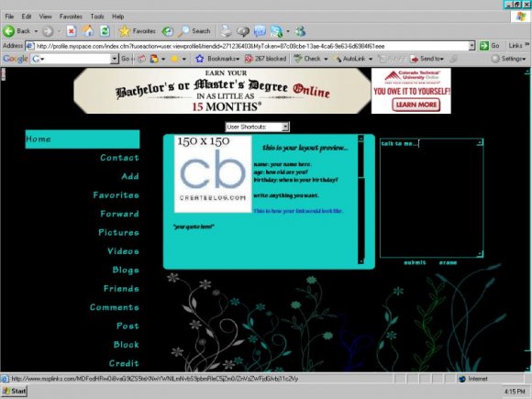Open the Tools menu

[97, 17]
